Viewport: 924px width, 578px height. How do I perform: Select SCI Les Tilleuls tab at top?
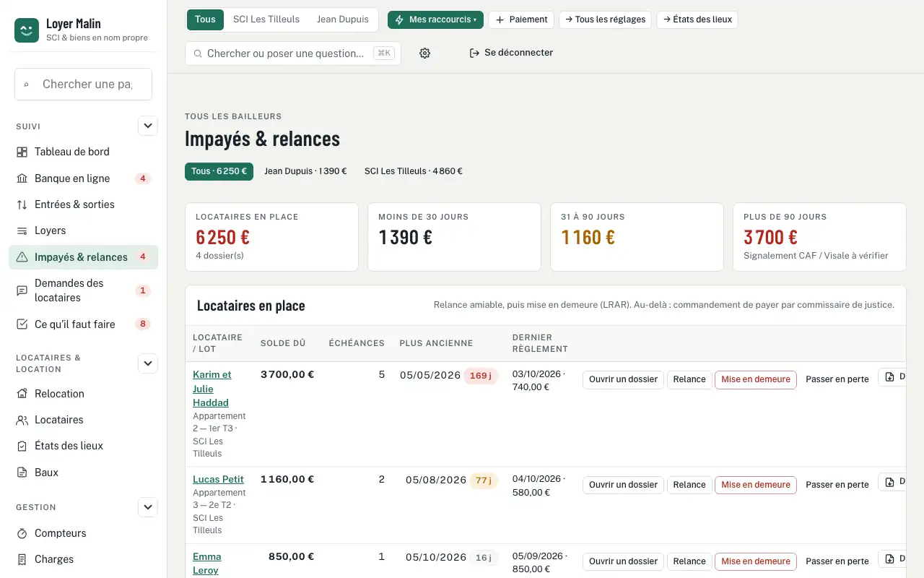coord(266,20)
